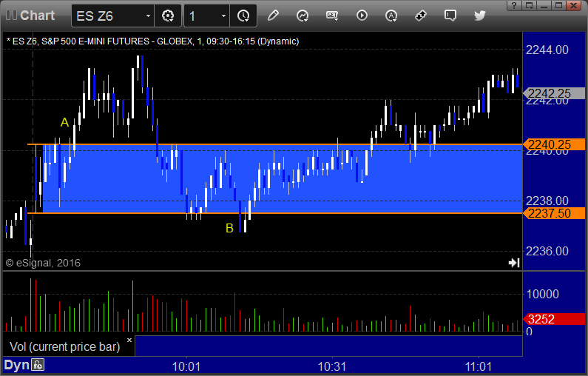Toggle the formula icon next to Dyn
The image size is (588, 376).
(x=38, y=365)
